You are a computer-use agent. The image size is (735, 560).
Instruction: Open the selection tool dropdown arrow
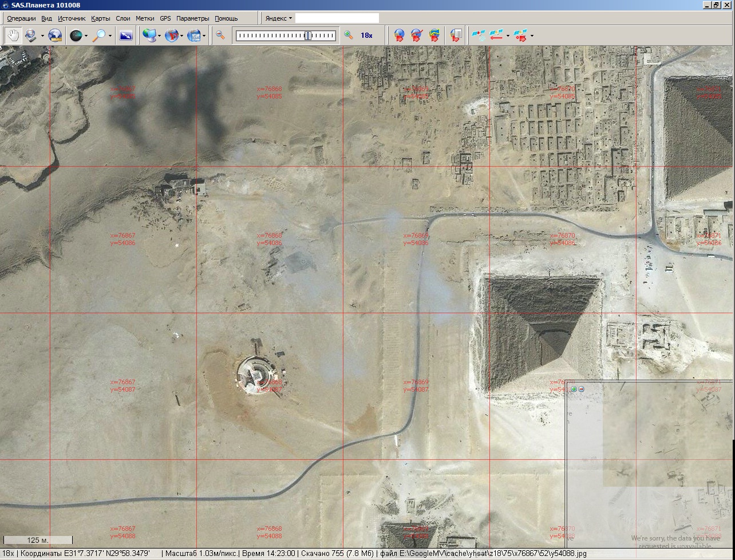click(42, 36)
